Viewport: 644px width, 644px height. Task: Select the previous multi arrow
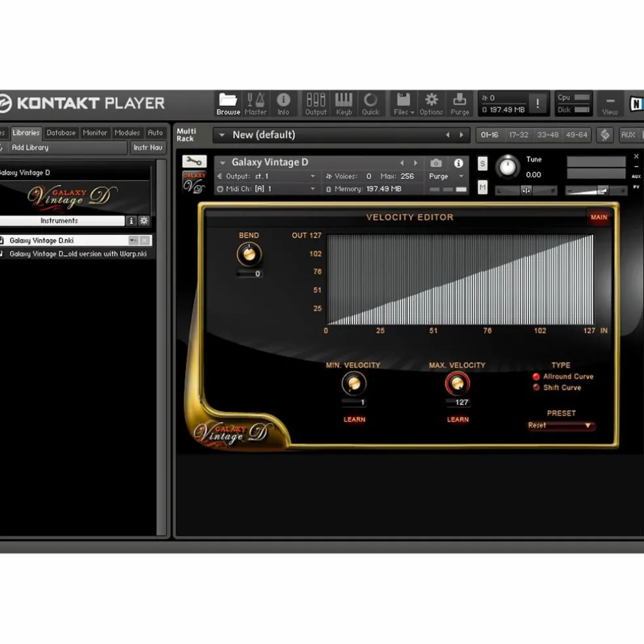448,135
